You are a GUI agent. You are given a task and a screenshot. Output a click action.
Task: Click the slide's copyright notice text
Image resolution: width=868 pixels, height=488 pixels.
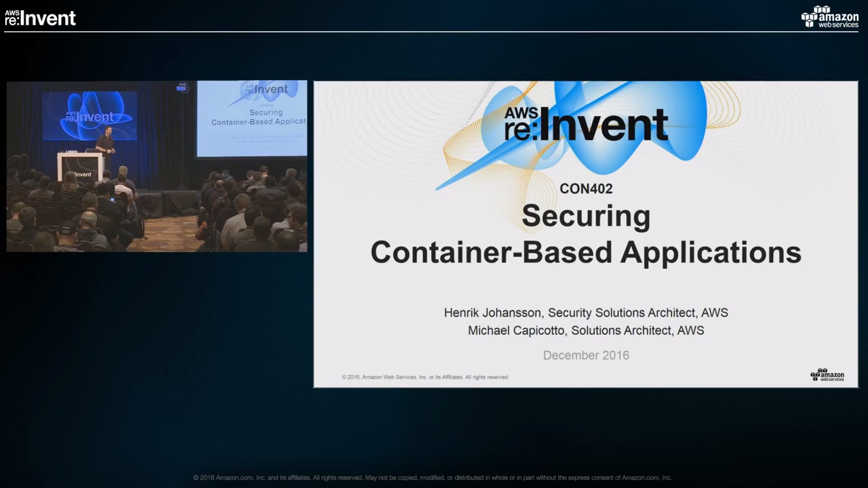pos(425,377)
